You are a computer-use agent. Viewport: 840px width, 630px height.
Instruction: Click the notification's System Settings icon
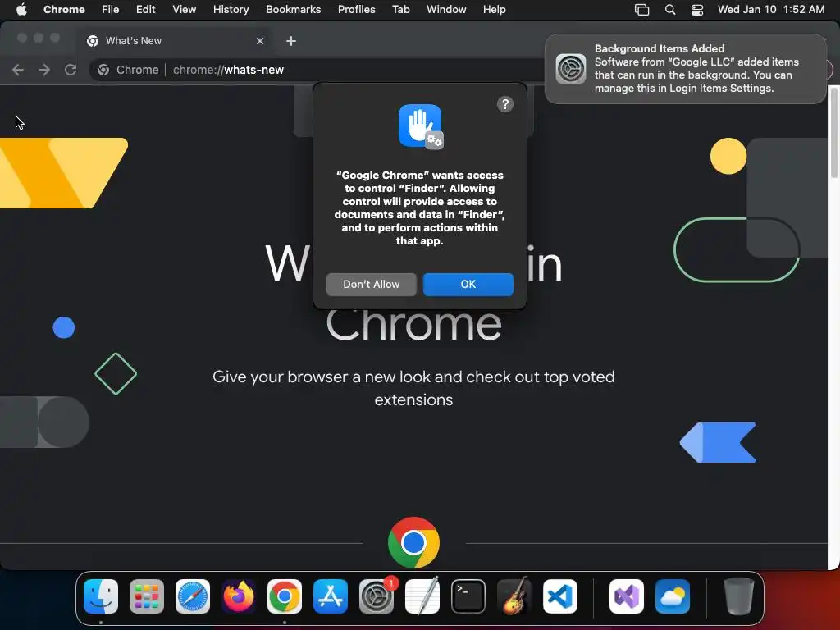(571, 69)
